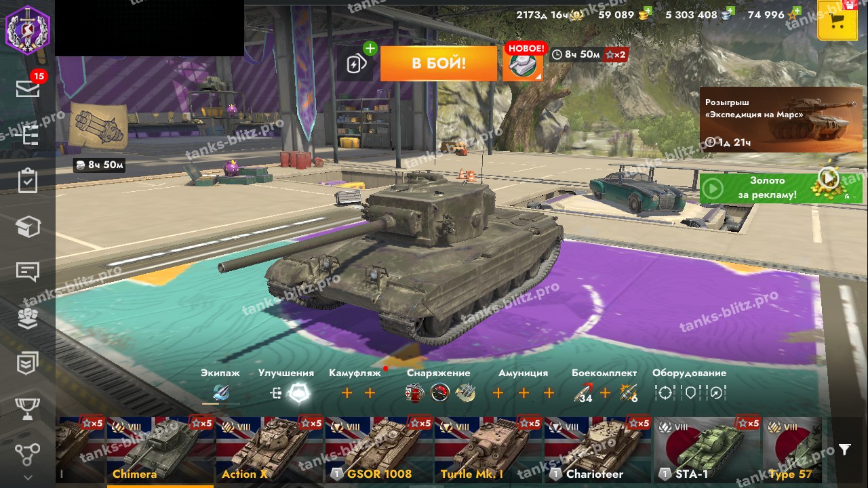Image resolution: width=868 pixels, height=488 pixels.
Task: Select the Charioteer tank card
Action: pyautogui.click(x=598, y=450)
